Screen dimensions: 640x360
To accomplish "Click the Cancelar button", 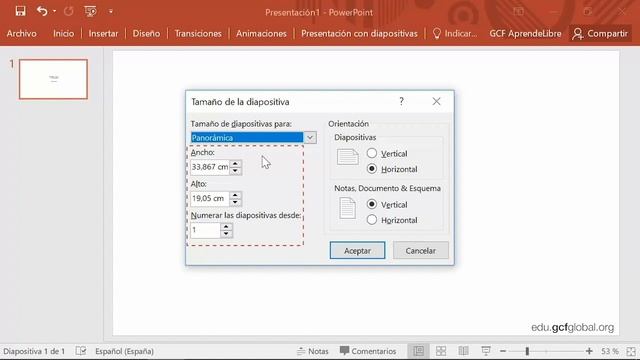I will 420,251.
